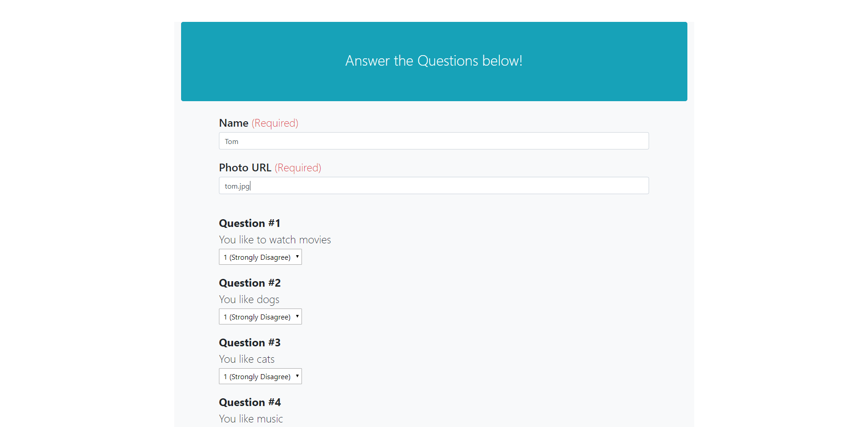The height and width of the screenshot is (427, 868).
Task: Select the 'Question #2' heading
Action: (x=249, y=283)
